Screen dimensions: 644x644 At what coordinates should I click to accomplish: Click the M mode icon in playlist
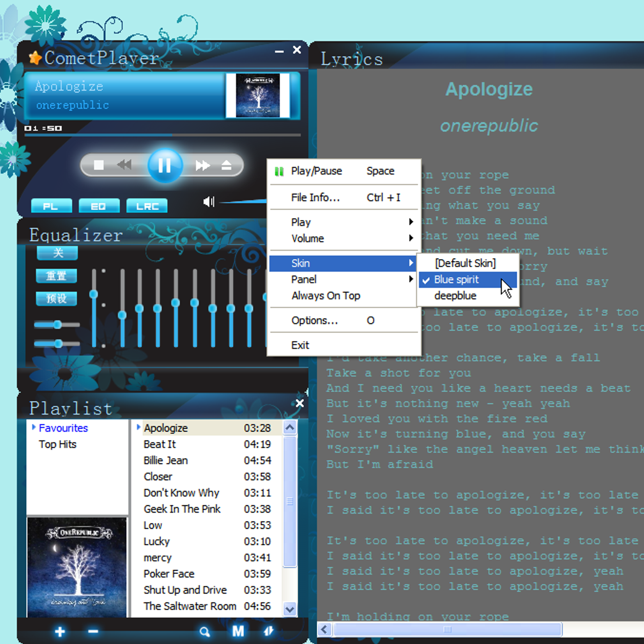click(x=238, y=632)
